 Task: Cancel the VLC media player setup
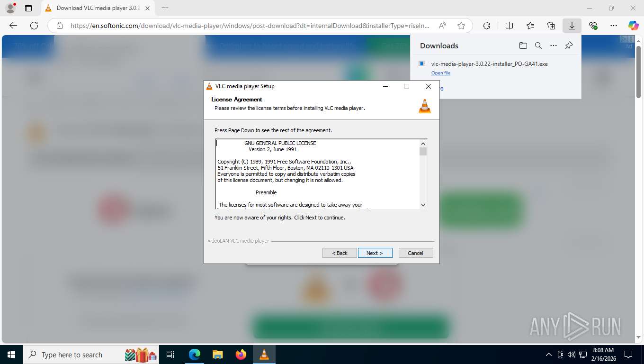click(416, 253)
